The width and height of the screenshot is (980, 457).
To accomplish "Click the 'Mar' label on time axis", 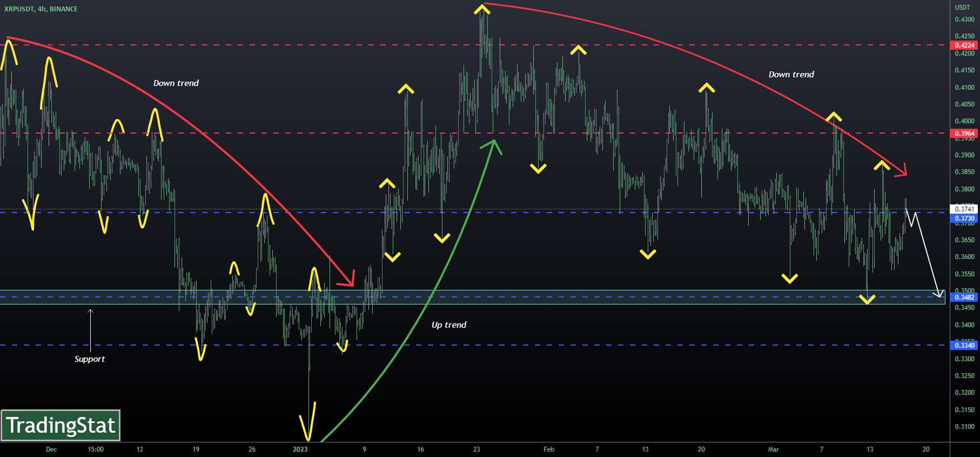I will click(774, 449).
